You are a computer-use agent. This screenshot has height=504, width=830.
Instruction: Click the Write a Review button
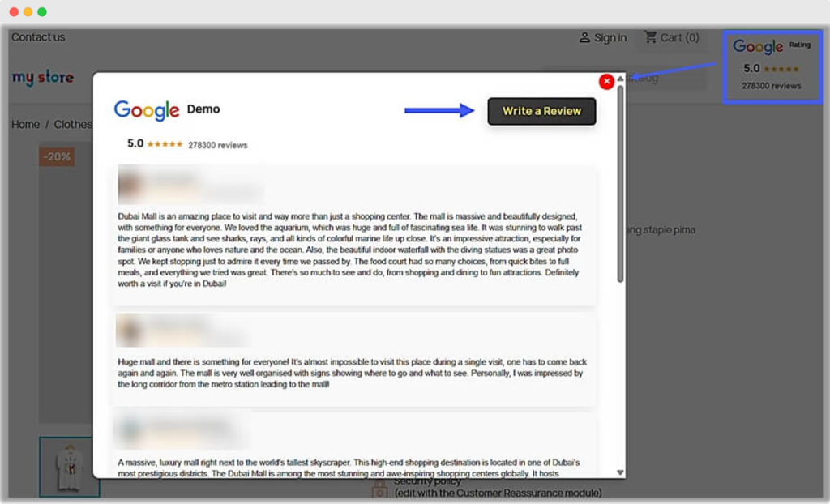(541, 112)
